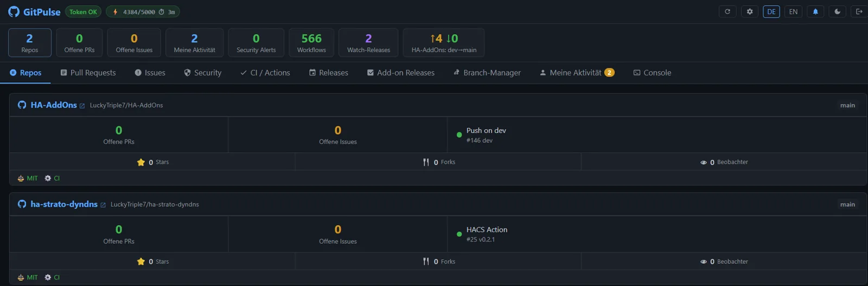Click green status dot of Push on dev

point(459,135)
